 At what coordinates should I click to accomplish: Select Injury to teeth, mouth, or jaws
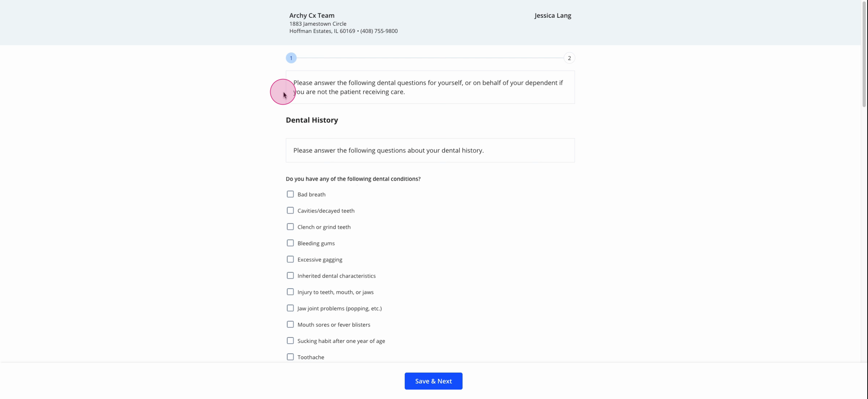coord(290,292)
